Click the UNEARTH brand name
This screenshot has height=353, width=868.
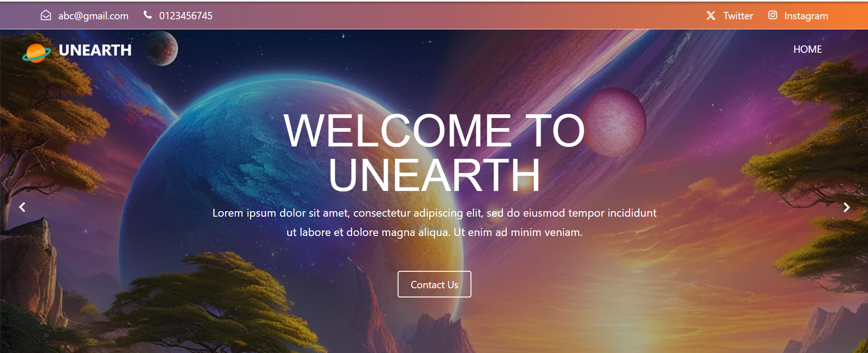click(x=95, y=50)
